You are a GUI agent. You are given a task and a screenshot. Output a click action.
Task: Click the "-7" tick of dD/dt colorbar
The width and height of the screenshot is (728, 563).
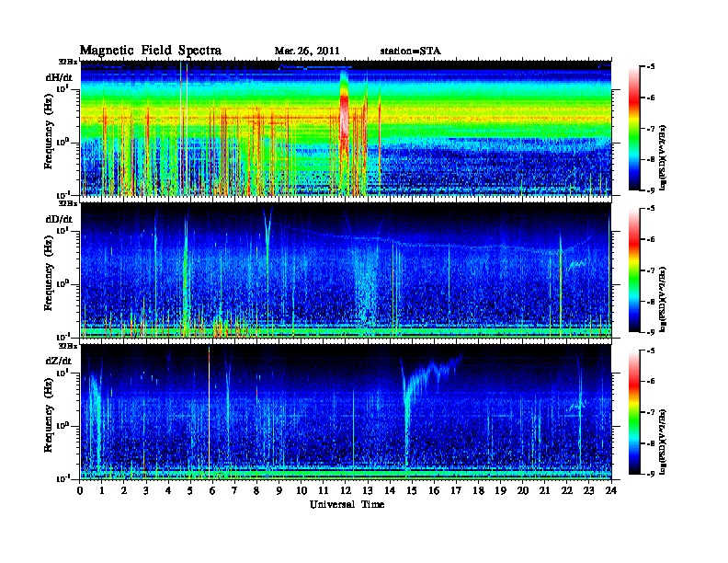point(651,270)
